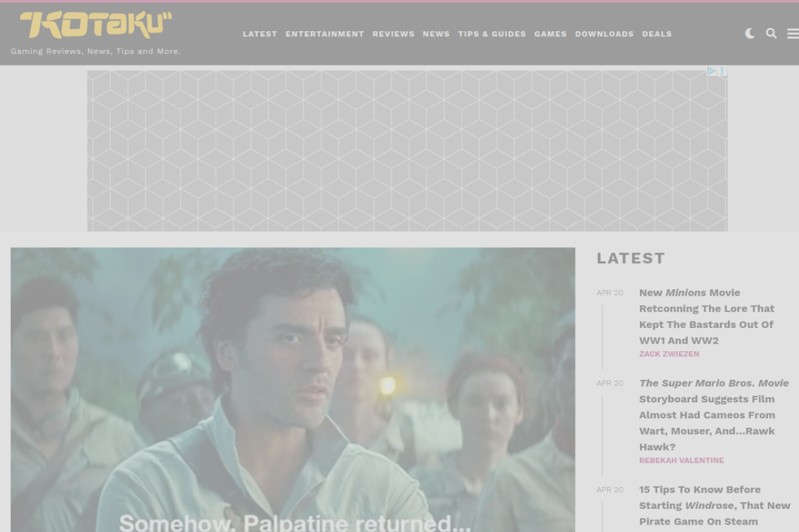
Task: Open the Deals page
Action: coord(657,34)
